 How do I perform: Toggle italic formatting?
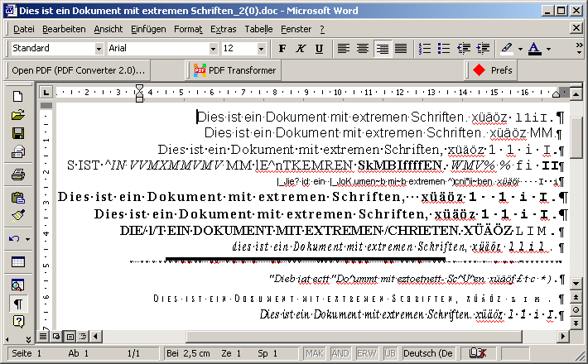(x=301, y=49)
